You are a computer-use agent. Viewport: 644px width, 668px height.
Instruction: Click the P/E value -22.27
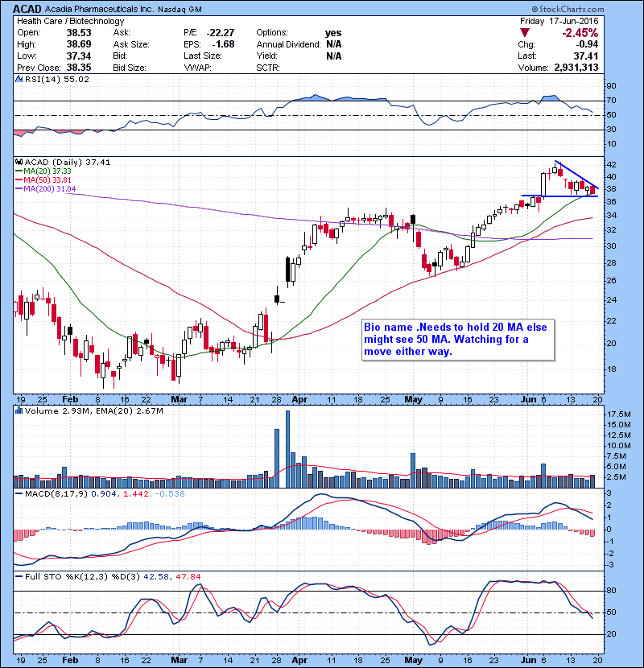[x=221, y=33]
